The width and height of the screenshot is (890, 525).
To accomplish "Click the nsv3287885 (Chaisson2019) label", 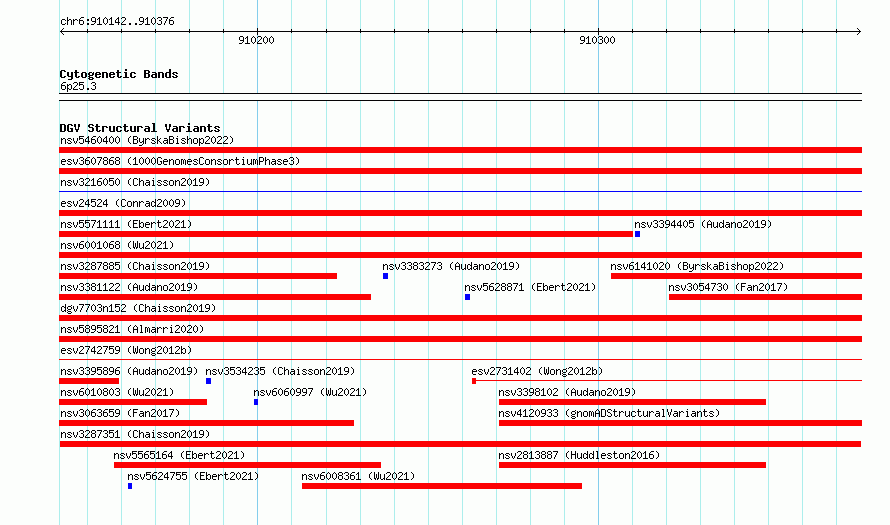I will [x=135, y=266].
